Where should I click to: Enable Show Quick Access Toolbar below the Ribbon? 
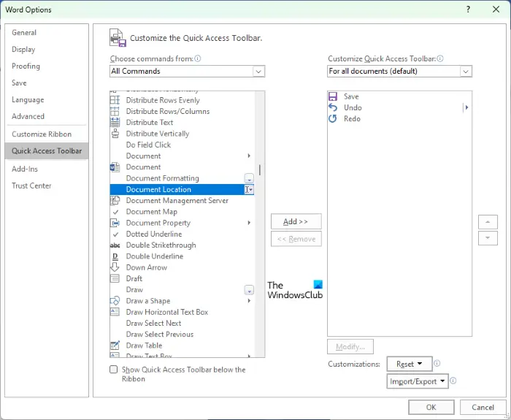point(113,370)
